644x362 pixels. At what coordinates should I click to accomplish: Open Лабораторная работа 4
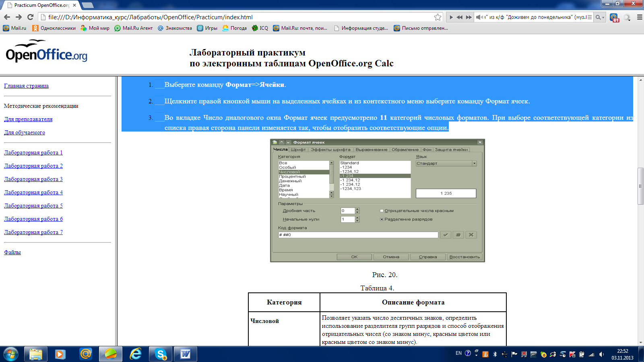33,192
